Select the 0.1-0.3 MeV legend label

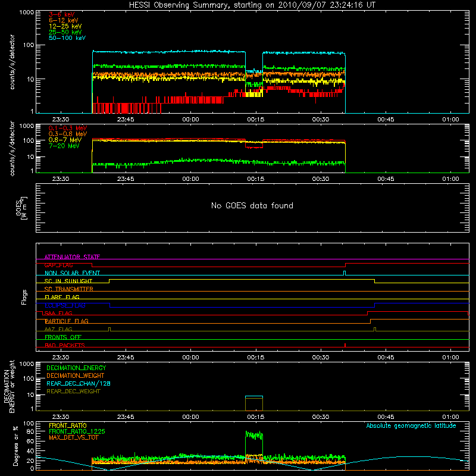(68, 128)
